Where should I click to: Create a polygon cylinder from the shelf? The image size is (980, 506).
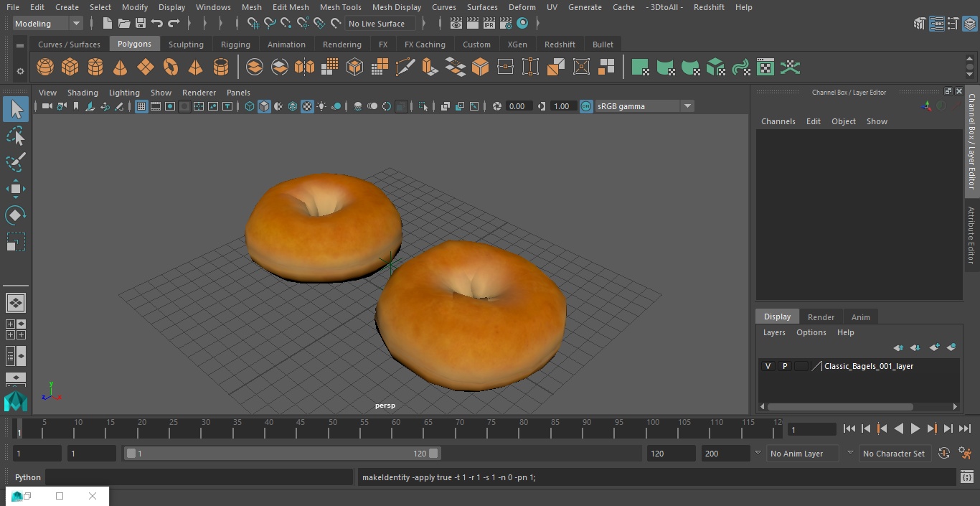tap(95, 67)
